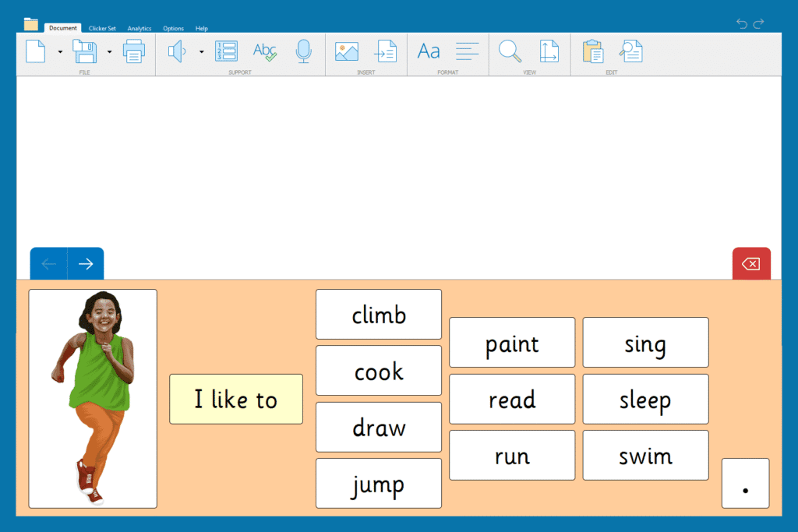798x532 pixels.
Task: Click the red delete word button
Action: click(x=751, y=263)
